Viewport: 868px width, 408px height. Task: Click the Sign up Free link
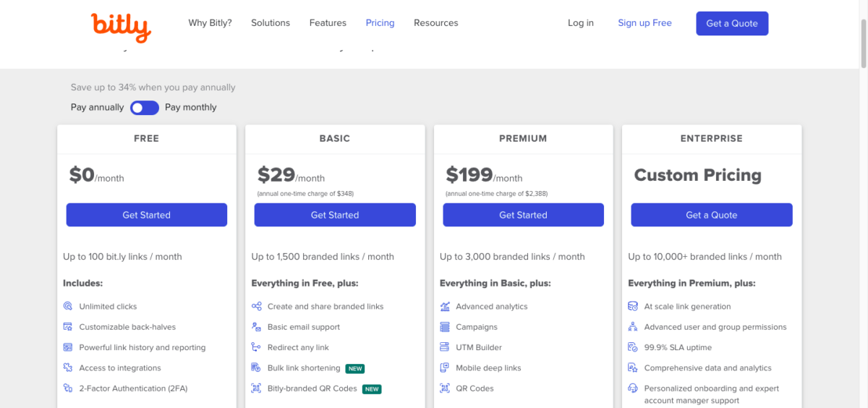coord(644,23)
